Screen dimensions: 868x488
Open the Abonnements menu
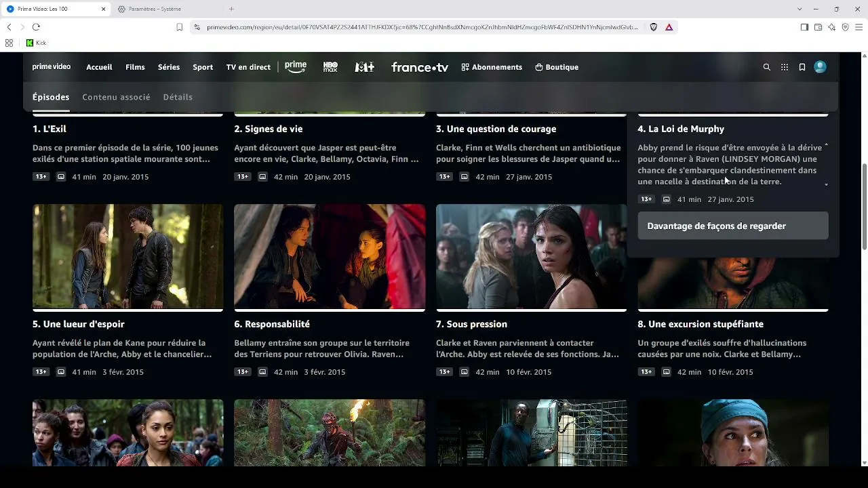click(x=492, y=67)
